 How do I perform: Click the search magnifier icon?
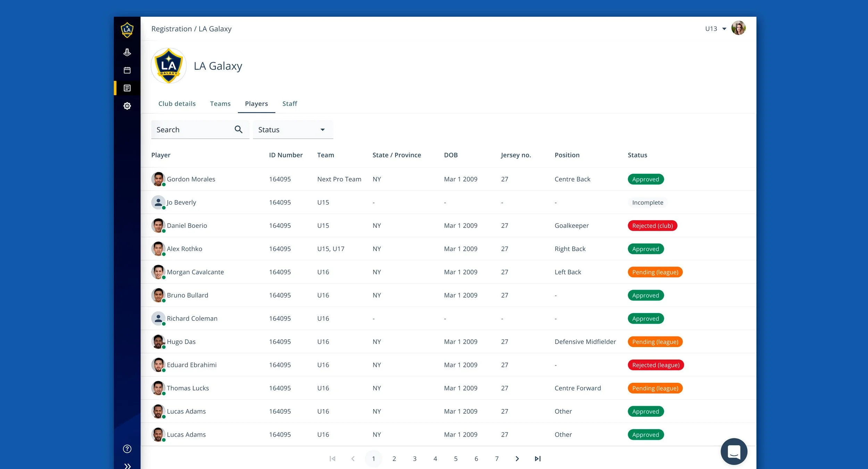pyautogui.click(x=238, y=130)
